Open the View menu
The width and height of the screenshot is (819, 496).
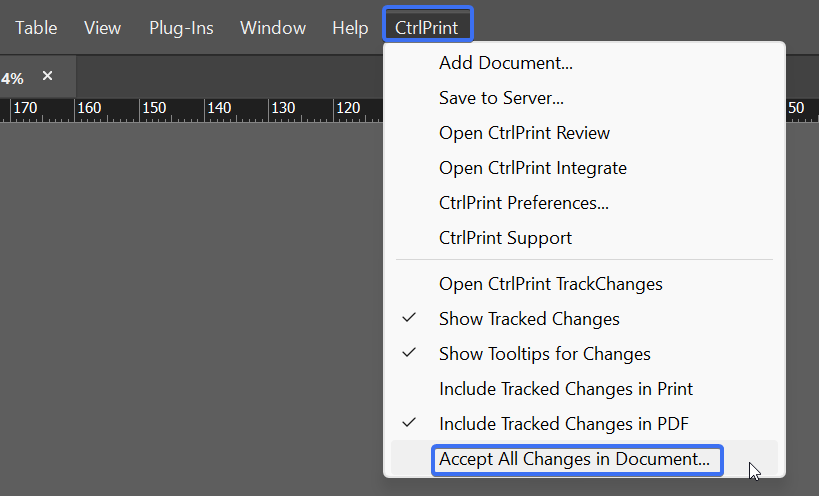(102, 28)
